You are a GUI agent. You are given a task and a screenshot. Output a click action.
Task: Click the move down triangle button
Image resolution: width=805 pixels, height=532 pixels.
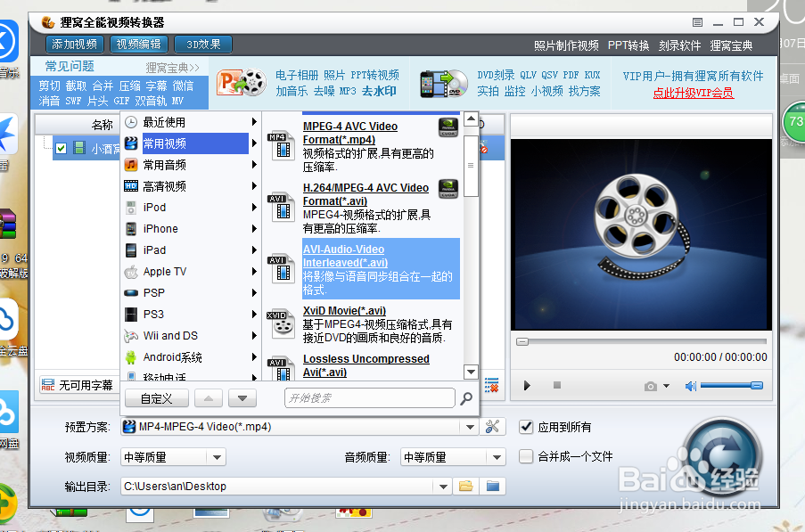(242, 398)
